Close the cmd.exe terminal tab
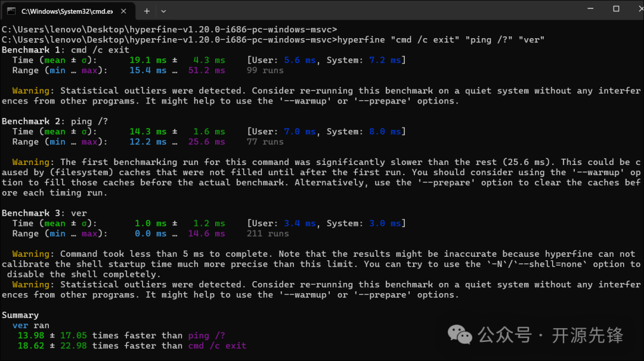 (x=123, y=10)
